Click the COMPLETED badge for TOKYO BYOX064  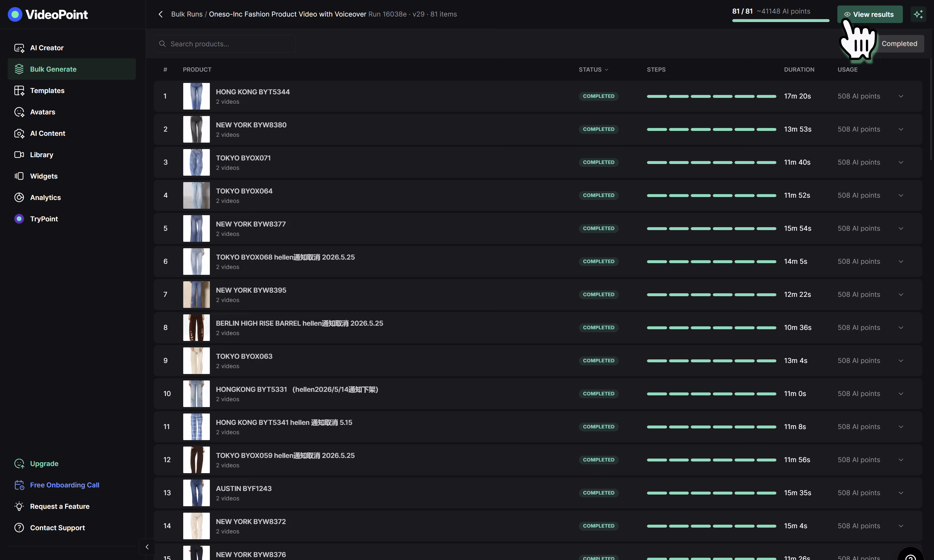pos(598,195)
